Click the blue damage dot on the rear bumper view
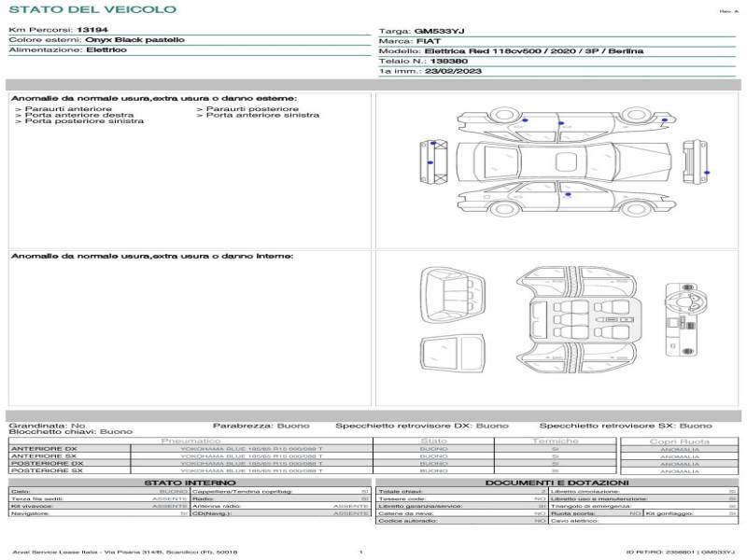The image size is (747, 560). [x=707, y=173]
